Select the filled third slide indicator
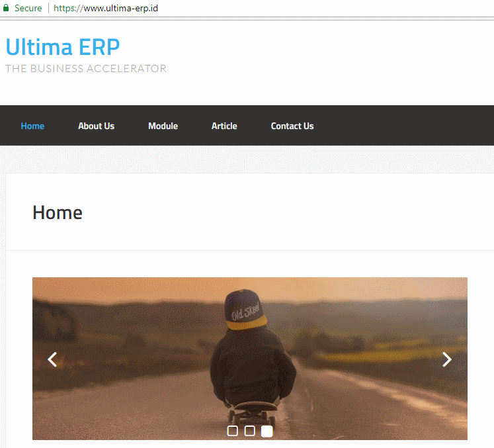This screenshot has width=494, height=448. tap(267, 431)
